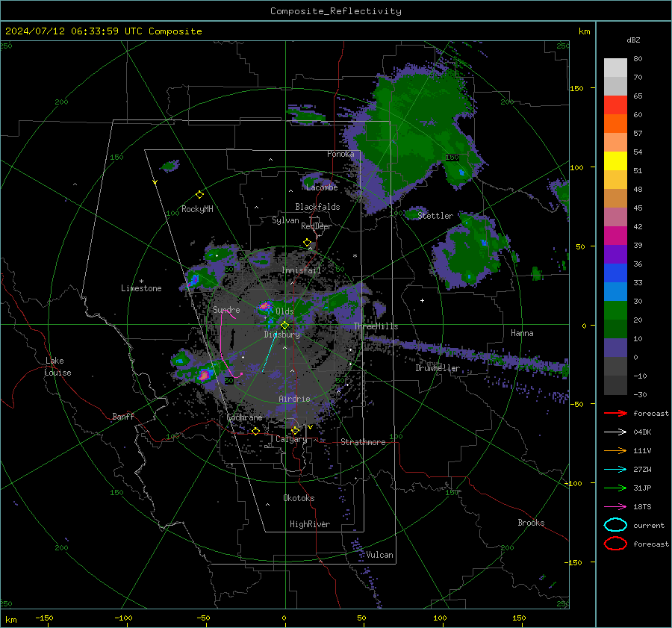Click the yellow diamond marker beside RockyMH

point(199,195)
